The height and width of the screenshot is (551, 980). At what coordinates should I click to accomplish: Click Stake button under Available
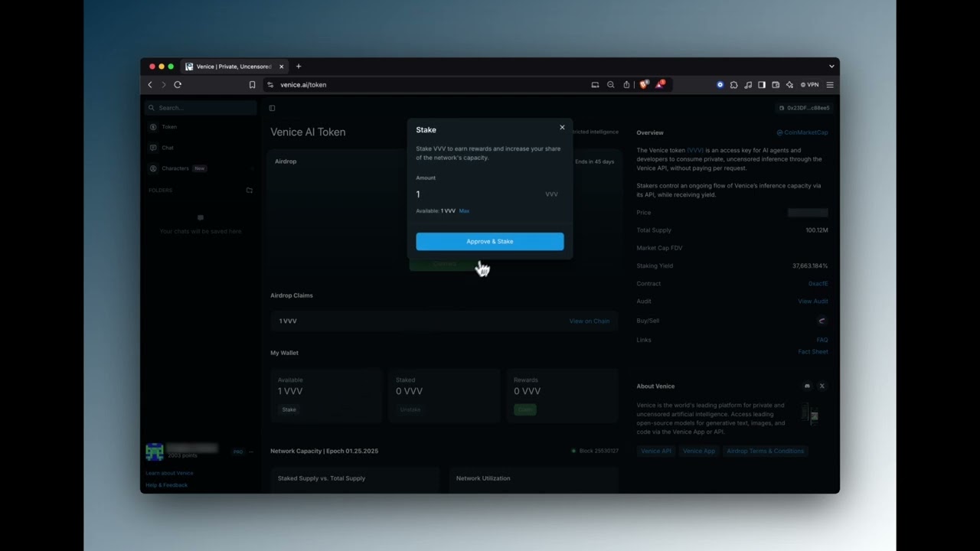289,409
